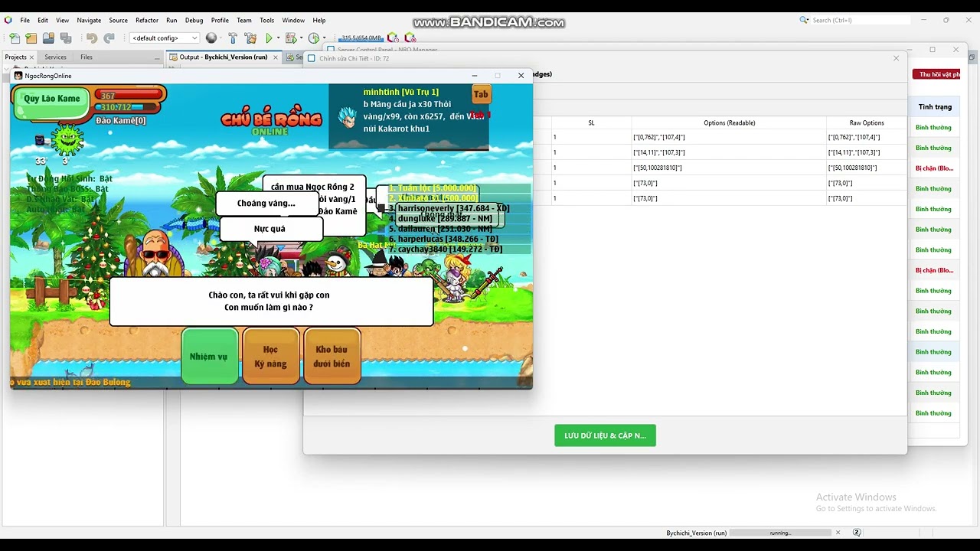Click the Redo toolbar icon
The image size is (980, 551).
tap(109, 37)
